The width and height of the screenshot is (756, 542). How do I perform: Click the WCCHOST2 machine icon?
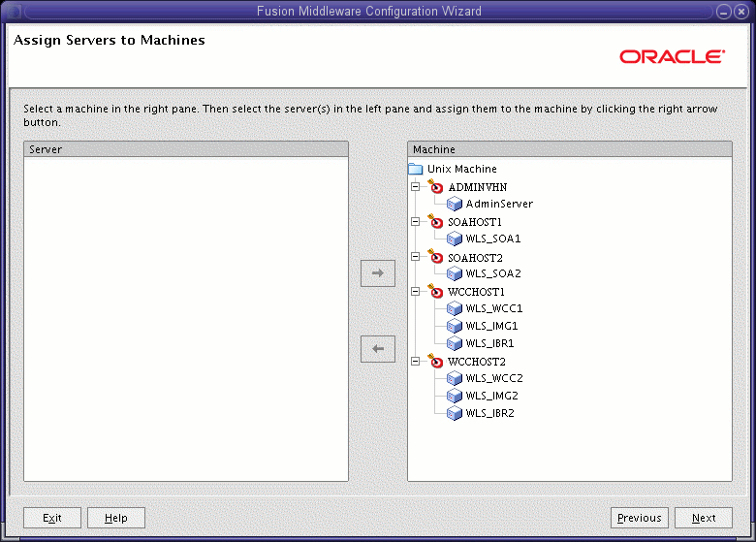pos(435,362)
